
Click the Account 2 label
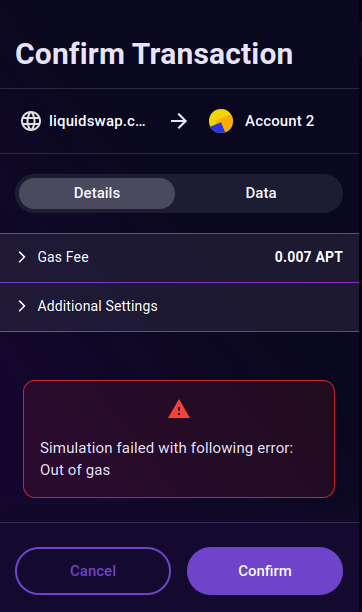click(279, 121)
